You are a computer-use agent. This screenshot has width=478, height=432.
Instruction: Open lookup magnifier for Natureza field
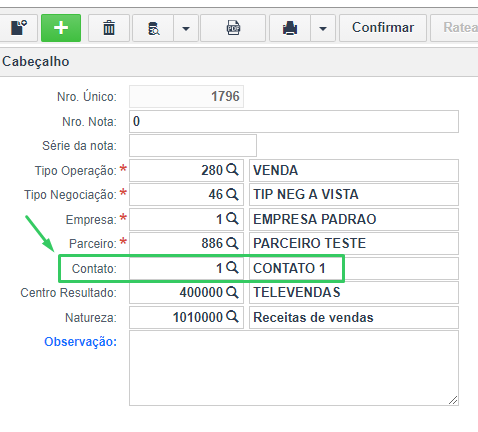pyautogui.click(x=232, y=316)
